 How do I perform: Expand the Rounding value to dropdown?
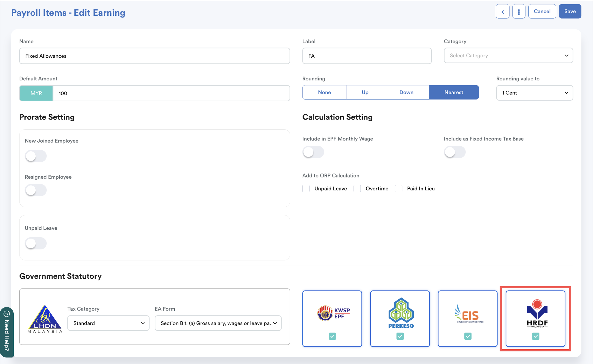point(534,93)
